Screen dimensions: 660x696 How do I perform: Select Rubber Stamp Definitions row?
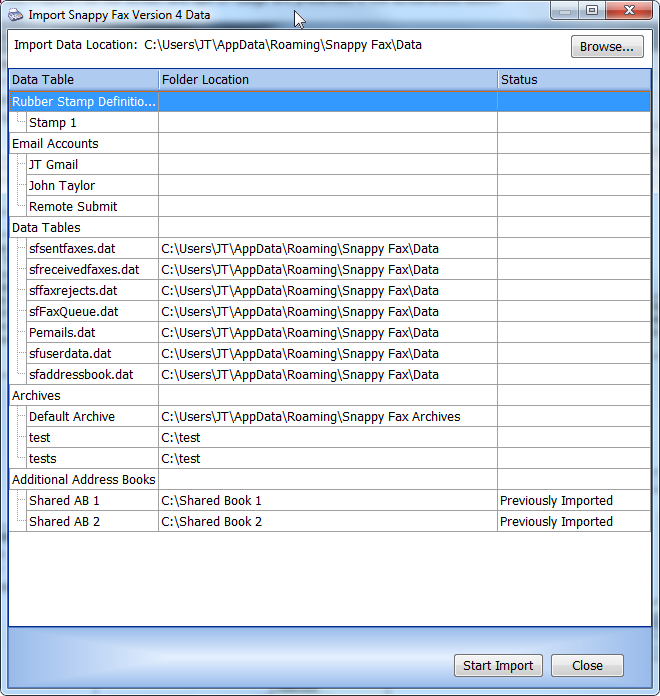pos(330,101)
